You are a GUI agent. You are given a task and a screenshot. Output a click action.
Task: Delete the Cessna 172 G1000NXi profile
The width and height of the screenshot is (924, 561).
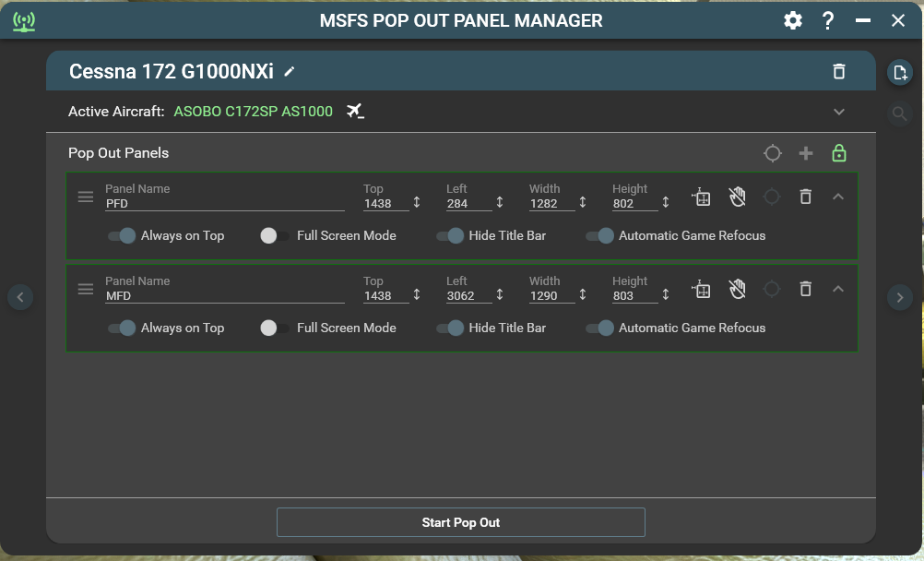point(838,71)
